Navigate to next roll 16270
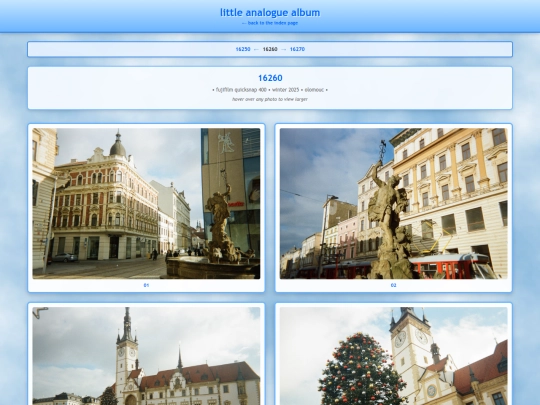The width and height of the screenshot is (540, 405). point(297,49)
